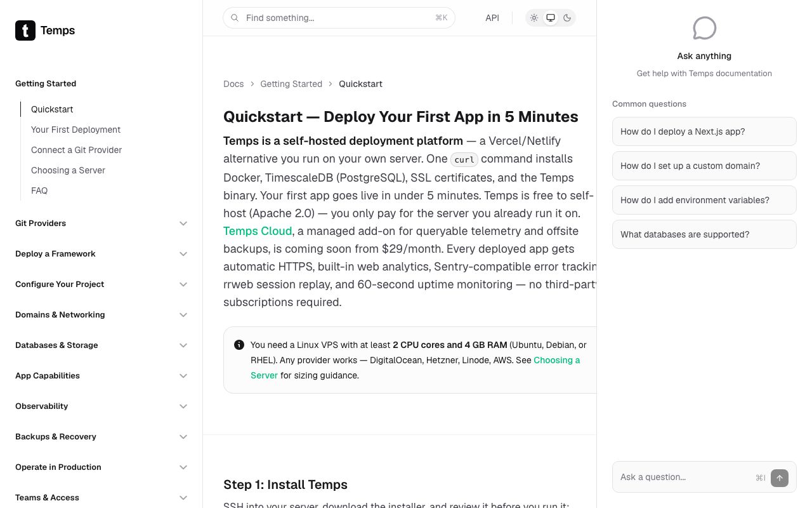Switch to dark theme moon icon

(567, 18)
